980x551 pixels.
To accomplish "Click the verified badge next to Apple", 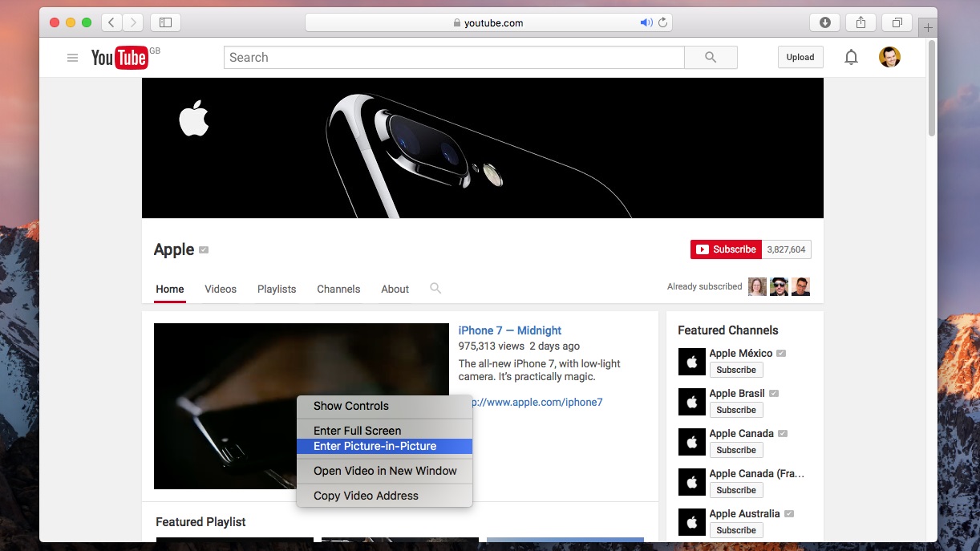I will coord(204,250).
